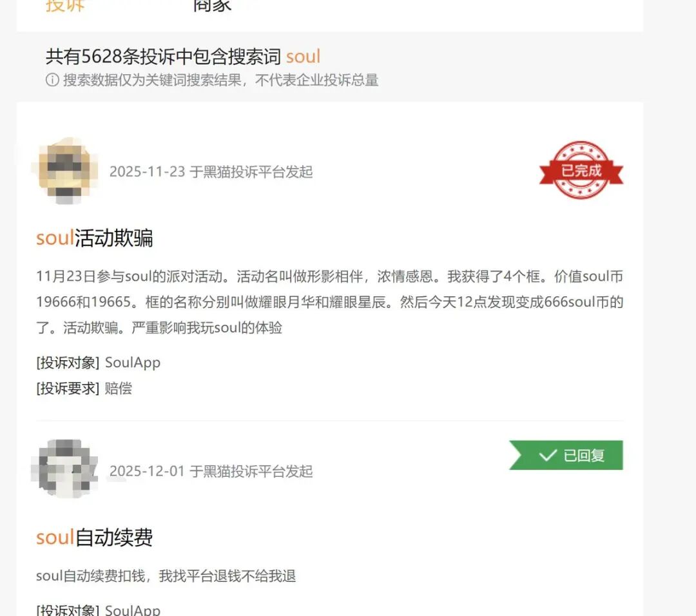Screen dimensions: 696x616
Task: Click SoulApp in second complaint's 投诉对象
Action: (x=133, y=610)
